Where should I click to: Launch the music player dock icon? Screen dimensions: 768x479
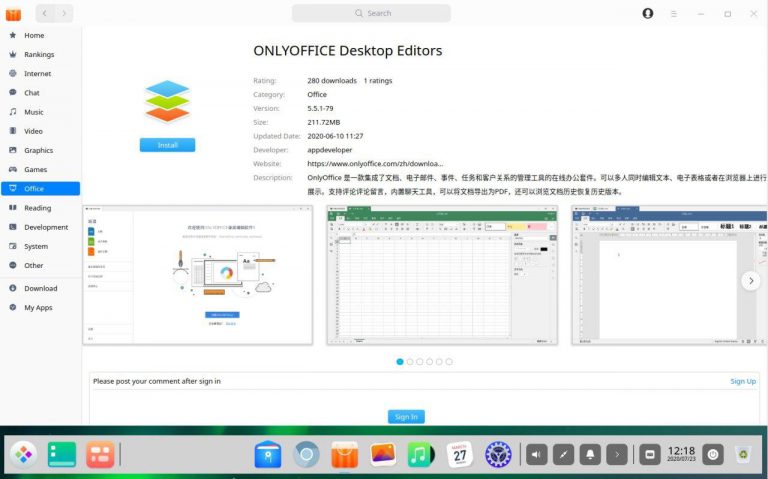coord(421,454)
